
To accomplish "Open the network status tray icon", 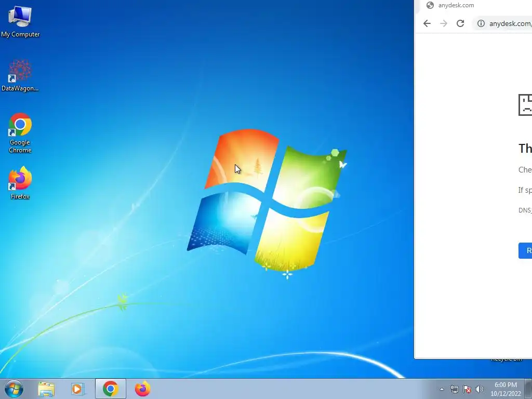I will tap(454, 389).
